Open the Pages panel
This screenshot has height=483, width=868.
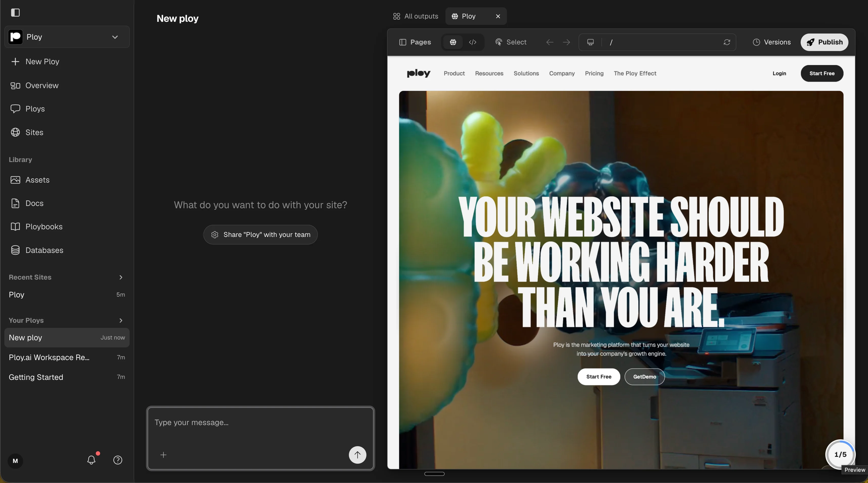coord(415,42)
